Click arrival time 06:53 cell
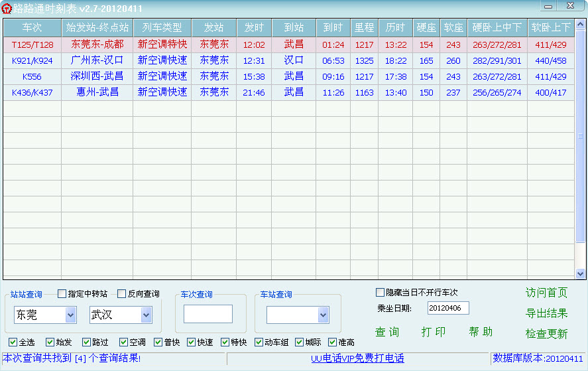588x371 pixels. click(333, 60)
